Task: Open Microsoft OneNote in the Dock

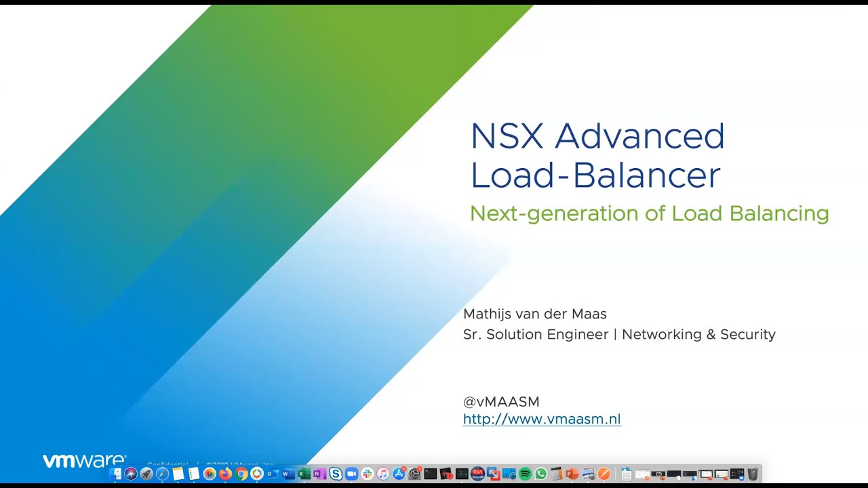Action: [x=319, y=474]
